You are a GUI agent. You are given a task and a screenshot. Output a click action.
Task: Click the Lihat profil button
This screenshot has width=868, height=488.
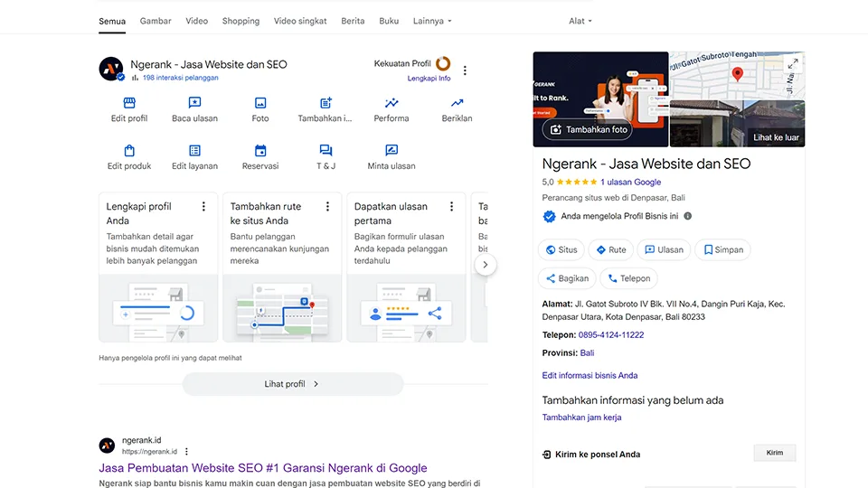click(293, 384)
